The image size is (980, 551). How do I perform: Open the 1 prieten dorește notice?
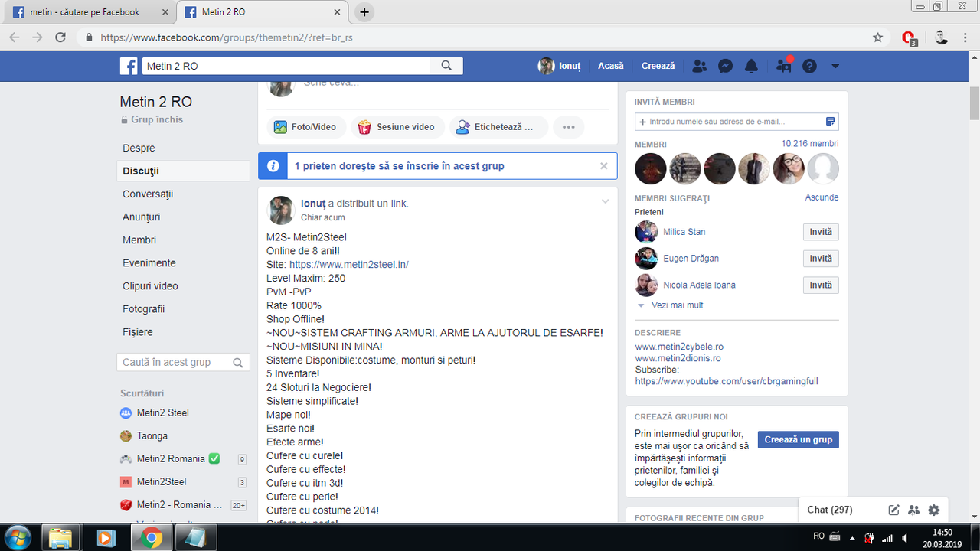click(x=400, y=165)
